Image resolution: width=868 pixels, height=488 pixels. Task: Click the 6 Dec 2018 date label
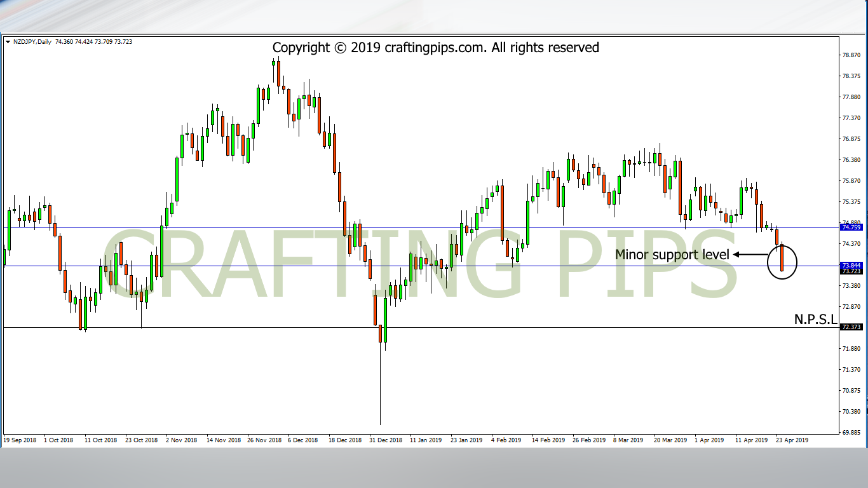tap(303, 440)
